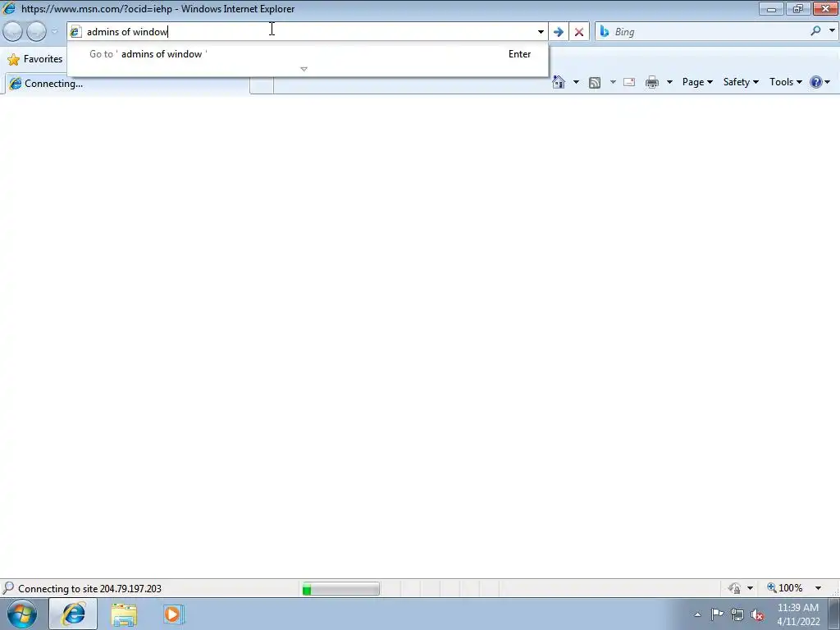Click the RSS feeds icon
This screenshot has height=630, width=840.
[595, 82]
